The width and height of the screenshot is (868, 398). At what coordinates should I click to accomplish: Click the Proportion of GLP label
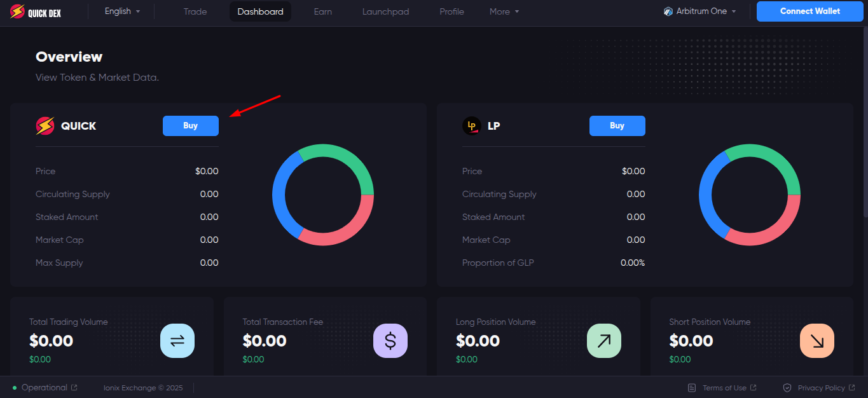click(x=498, y=263)
